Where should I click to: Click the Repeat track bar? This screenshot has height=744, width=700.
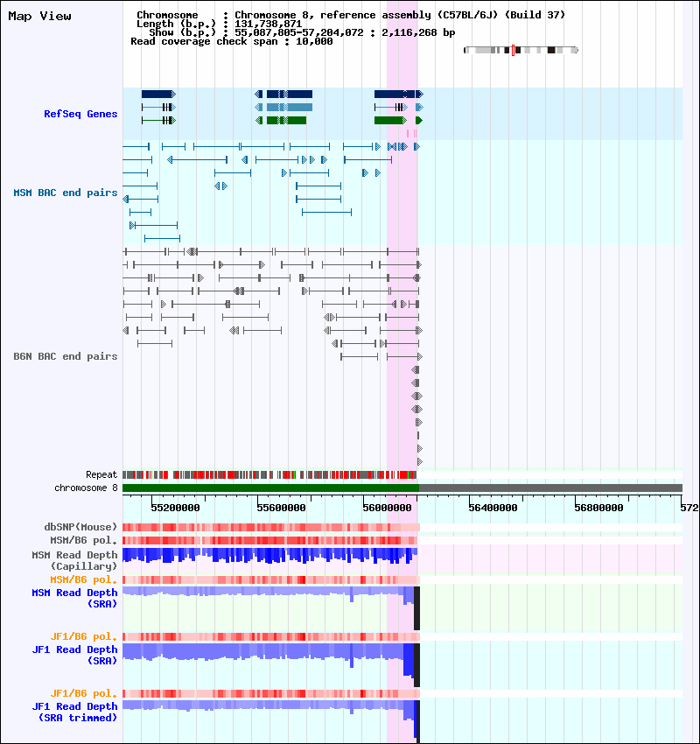pos(269,474)
